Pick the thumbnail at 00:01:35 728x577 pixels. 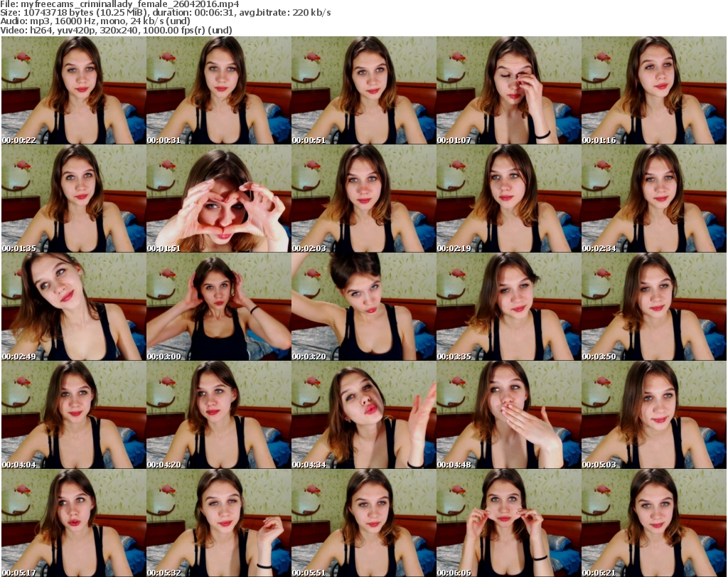(x=73, y=198)
